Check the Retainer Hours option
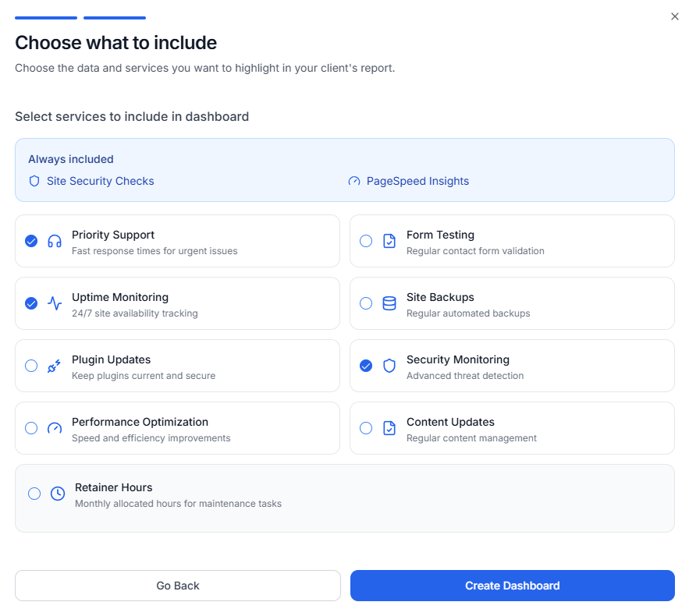689x616 pixels. pos(34,494)
